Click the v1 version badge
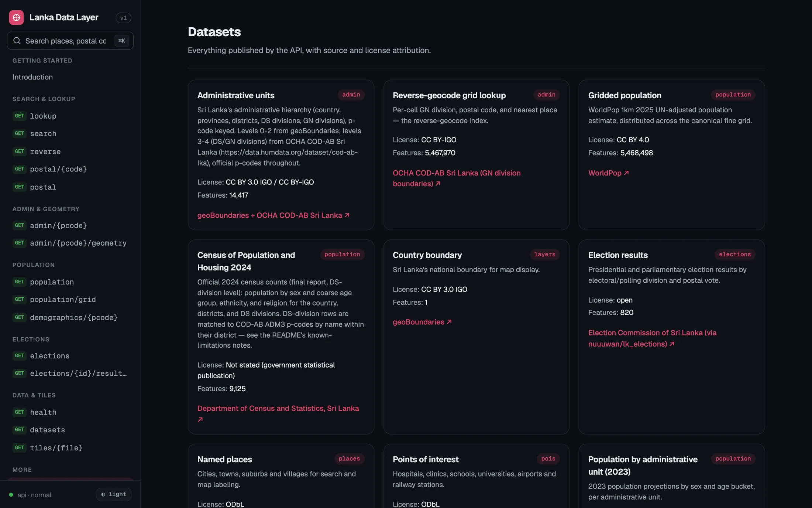Screen dimensions: 812x508 pyautogui.click(x=123, y=18)
